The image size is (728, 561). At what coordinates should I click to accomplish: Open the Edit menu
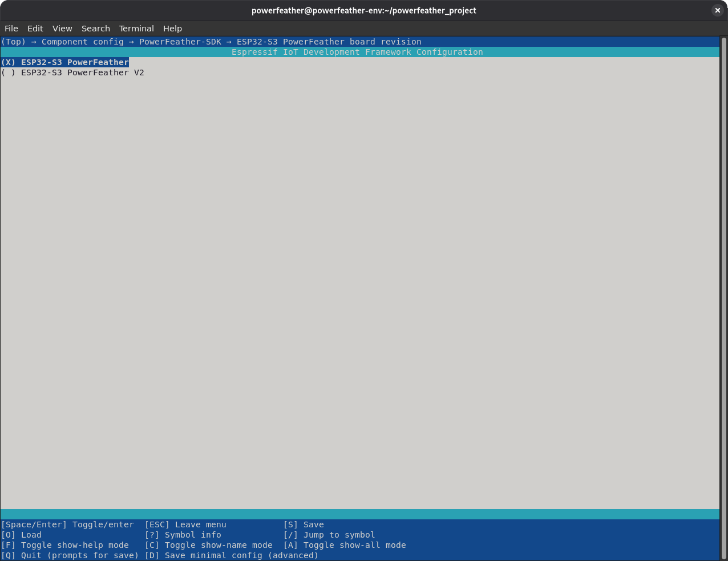tap(35, 29)
